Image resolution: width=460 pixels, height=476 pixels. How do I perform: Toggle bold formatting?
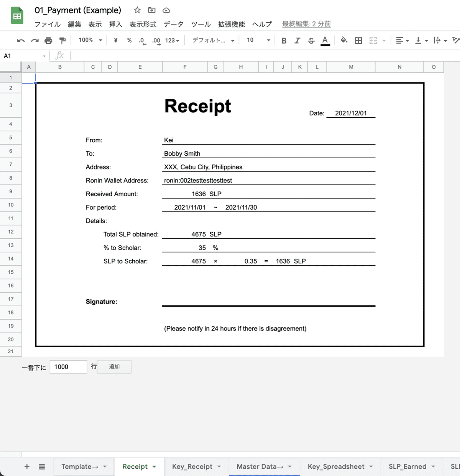pyautogui.click(x=284, y=40)
